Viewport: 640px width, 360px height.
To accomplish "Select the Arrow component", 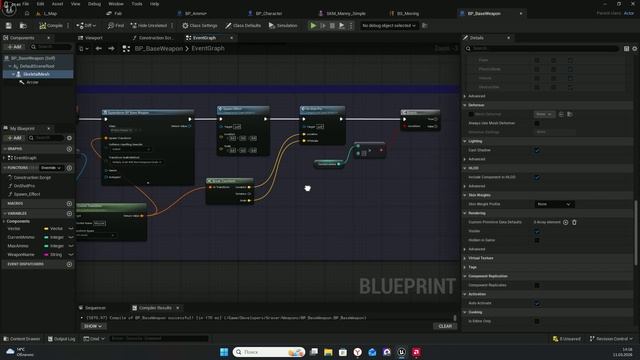I will (x=32, y=82).
